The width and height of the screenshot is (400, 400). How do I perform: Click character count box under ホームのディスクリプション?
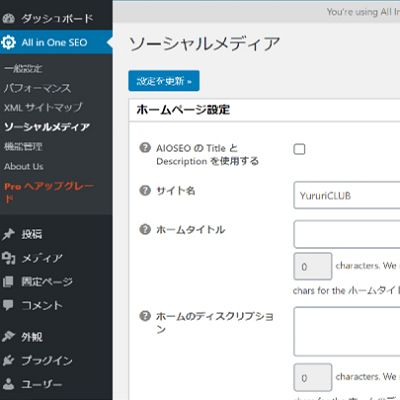point(313,377)
